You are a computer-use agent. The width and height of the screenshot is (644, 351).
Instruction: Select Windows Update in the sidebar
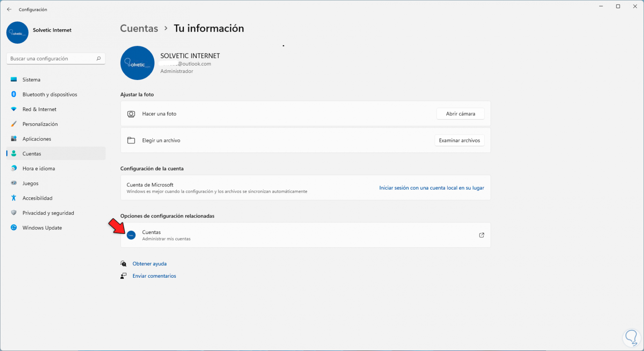(56, 228)
